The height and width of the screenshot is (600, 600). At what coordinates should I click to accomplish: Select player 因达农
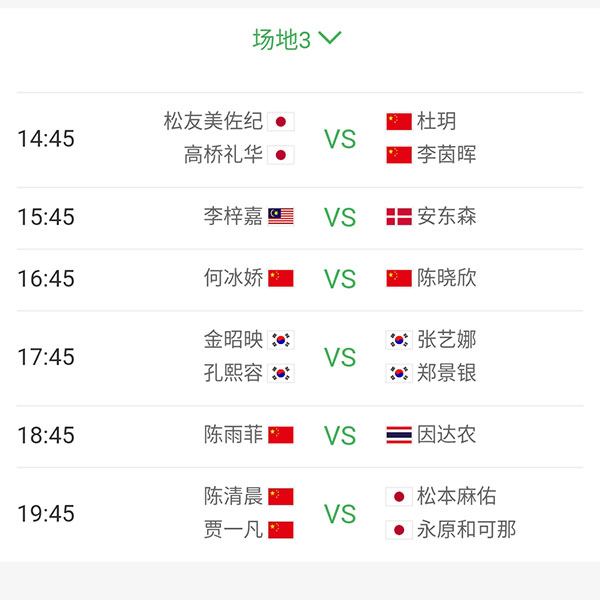[447, 435]
